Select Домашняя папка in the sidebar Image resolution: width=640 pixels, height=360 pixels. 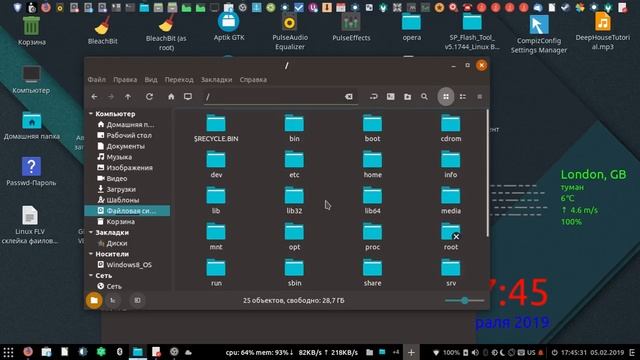(x=127, y=124)
